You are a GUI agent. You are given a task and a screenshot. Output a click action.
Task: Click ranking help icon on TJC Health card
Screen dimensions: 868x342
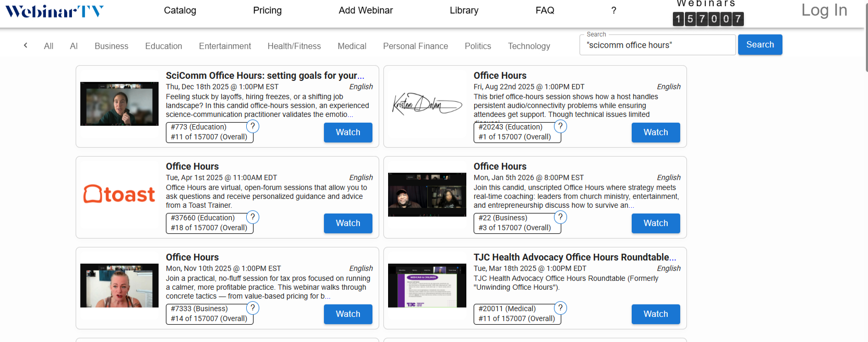point(560,308)
